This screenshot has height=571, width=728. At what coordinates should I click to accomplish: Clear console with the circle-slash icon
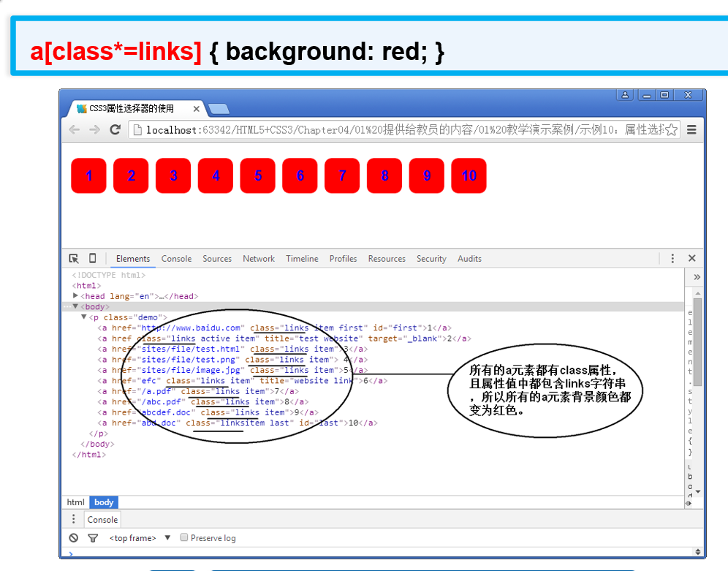coord(73,538)
